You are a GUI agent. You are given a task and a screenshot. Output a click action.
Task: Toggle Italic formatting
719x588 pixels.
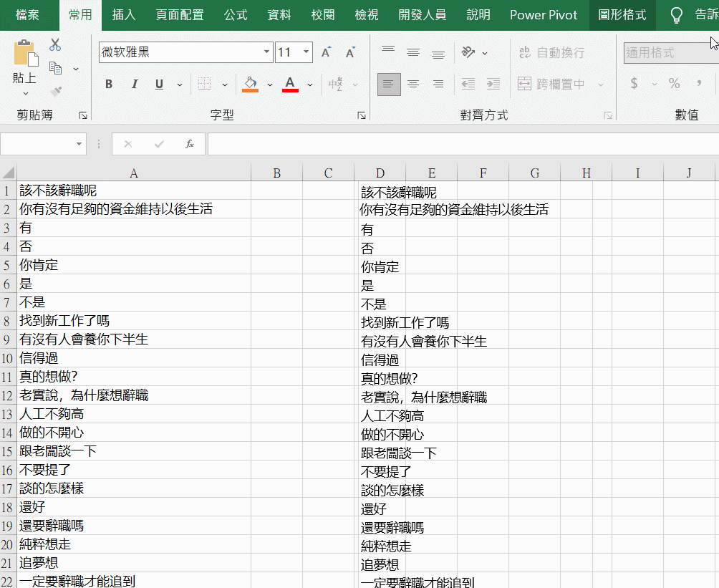coord(135,84)
